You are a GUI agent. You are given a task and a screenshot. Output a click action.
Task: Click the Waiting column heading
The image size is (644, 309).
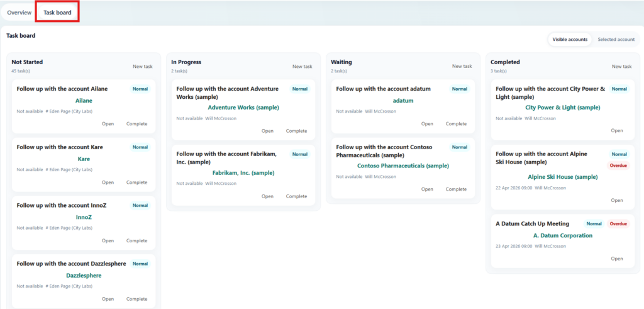pyautogui.click(x=341, y=62)
